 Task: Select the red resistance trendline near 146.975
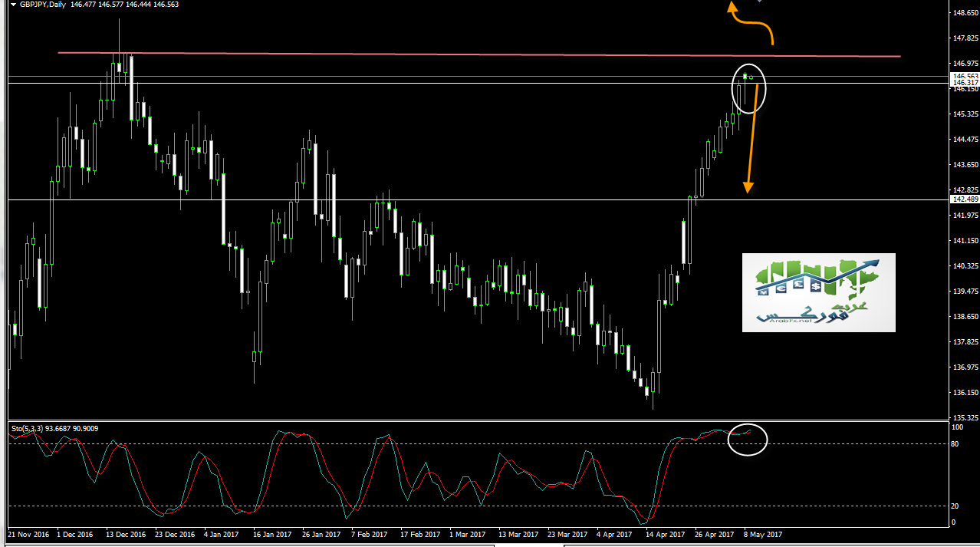coord(479,54)
